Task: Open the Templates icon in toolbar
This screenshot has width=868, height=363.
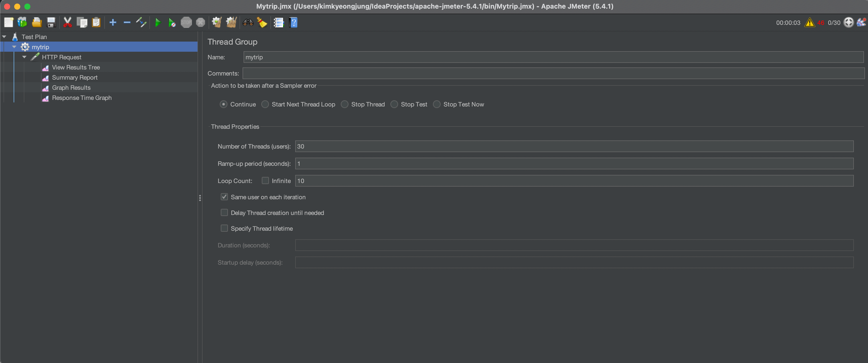Action: pos(22,23)
